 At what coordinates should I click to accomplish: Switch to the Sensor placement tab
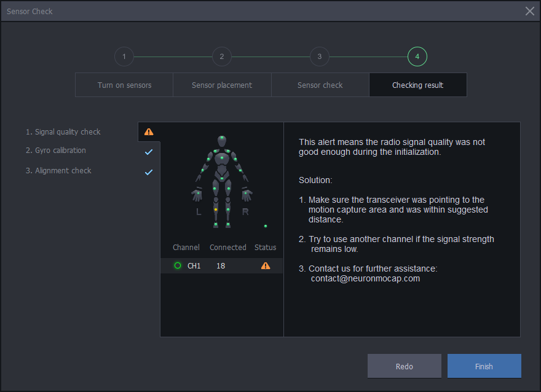[222, 85]
